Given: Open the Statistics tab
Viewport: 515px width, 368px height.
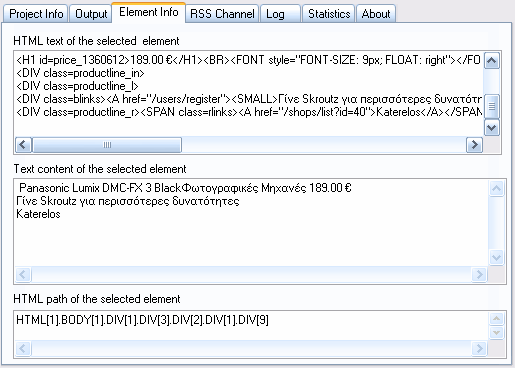Looking at the screenshot, I should pos(329,14).
